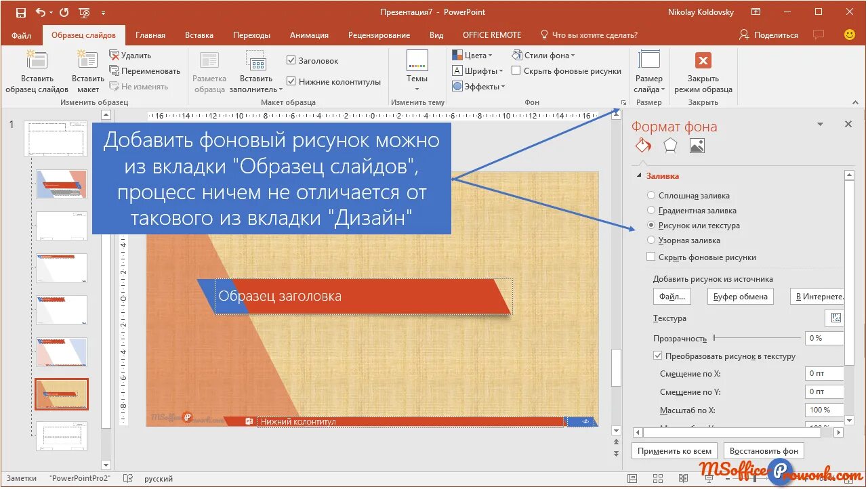Click the Прозрачность 0 % value field

(824, 338)
